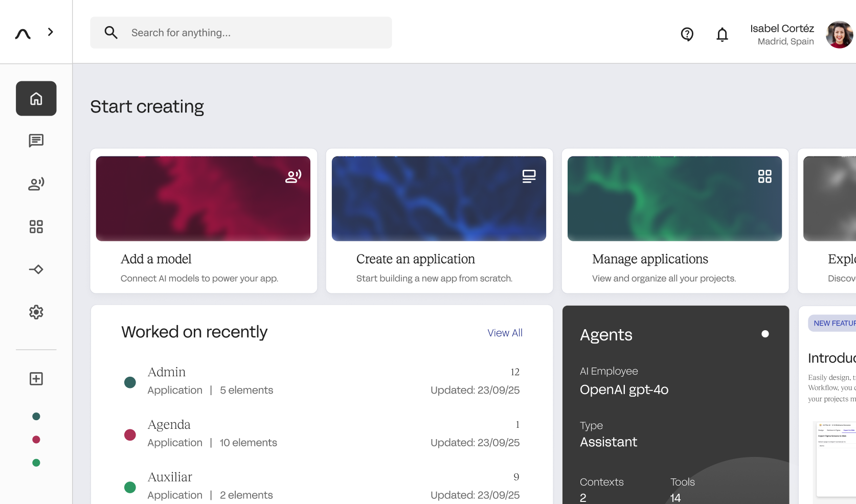Expand the sidebar with the chevron arrow
This screenshot has height=504, width=856.
[50, 31]
